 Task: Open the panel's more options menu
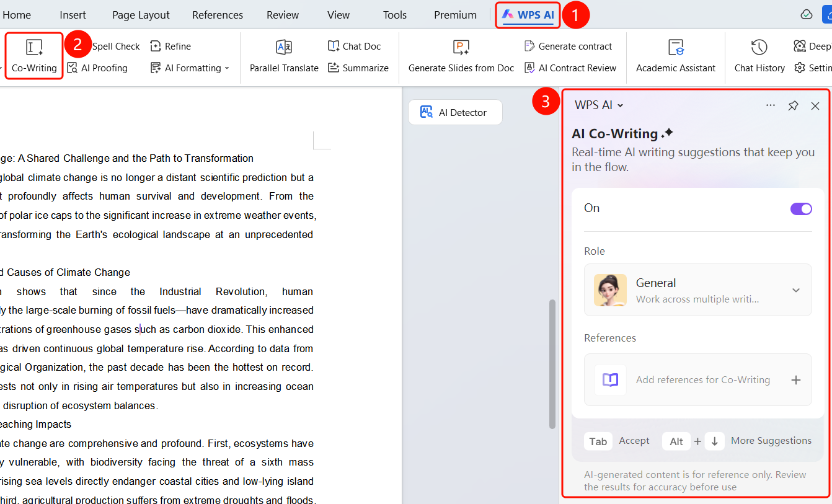coord(771,105)
